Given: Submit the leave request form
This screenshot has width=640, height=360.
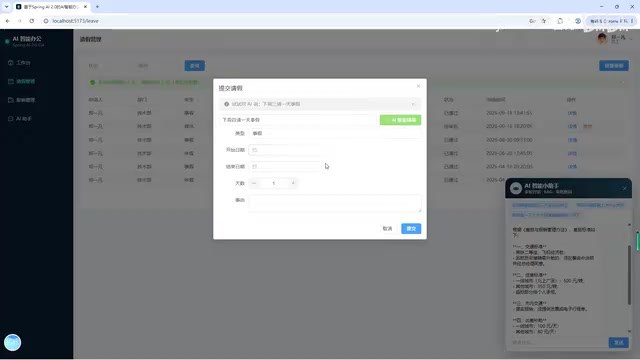Looking at the screenshot, I should (x=411, y=229).
